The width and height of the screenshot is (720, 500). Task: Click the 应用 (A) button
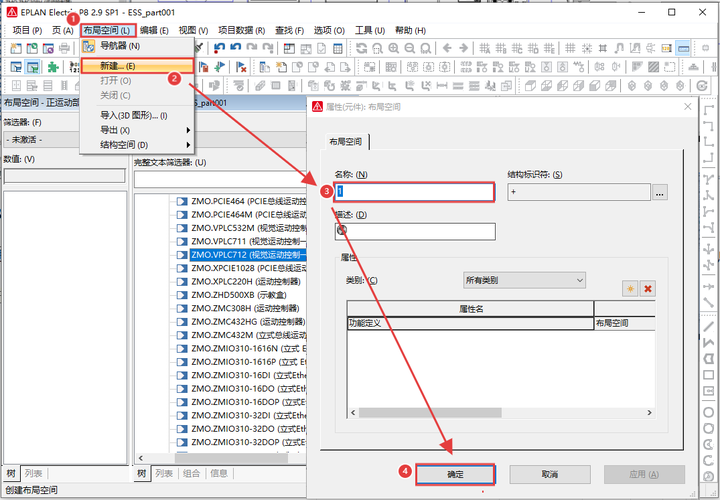pyautogui.click(x=644, y=474)
